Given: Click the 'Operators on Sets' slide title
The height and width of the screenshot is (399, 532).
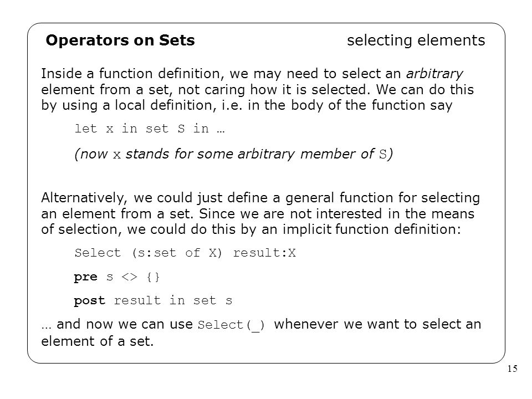Looking at the screenshot, I should pos(120,40).
